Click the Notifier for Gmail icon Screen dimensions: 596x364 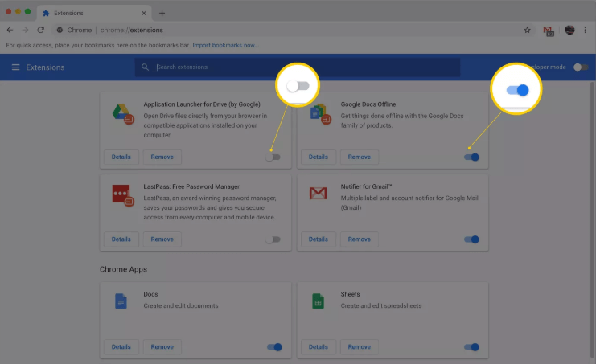click(x=318, y=193)
